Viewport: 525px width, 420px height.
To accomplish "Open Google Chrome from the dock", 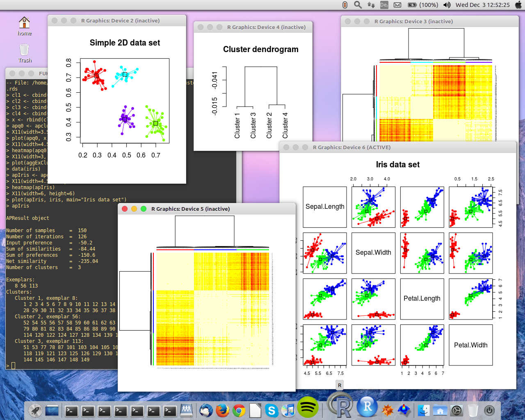I will (239, 410).
